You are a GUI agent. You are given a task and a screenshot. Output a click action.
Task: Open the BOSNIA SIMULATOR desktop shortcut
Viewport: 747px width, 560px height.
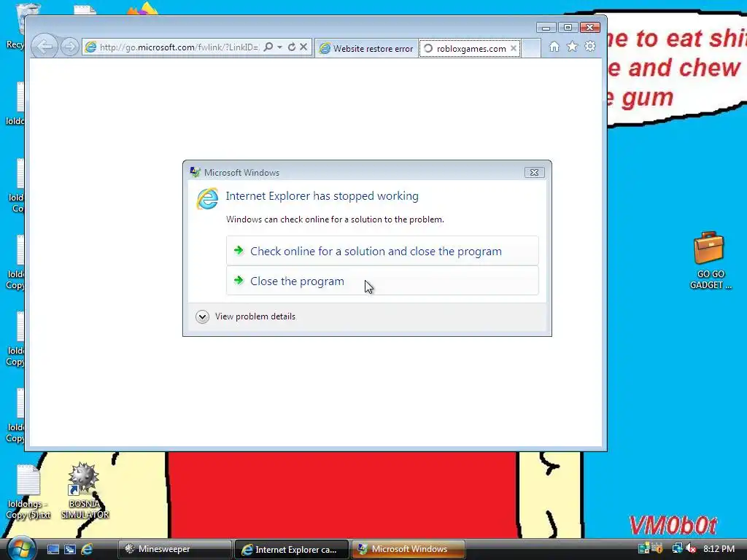click(x=85, y=491)
